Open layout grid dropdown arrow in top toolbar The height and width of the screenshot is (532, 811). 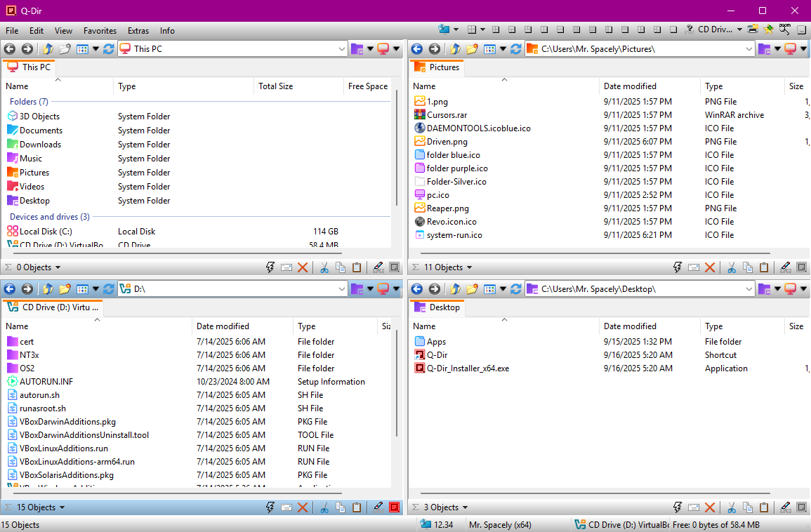(x=482, y=29)
